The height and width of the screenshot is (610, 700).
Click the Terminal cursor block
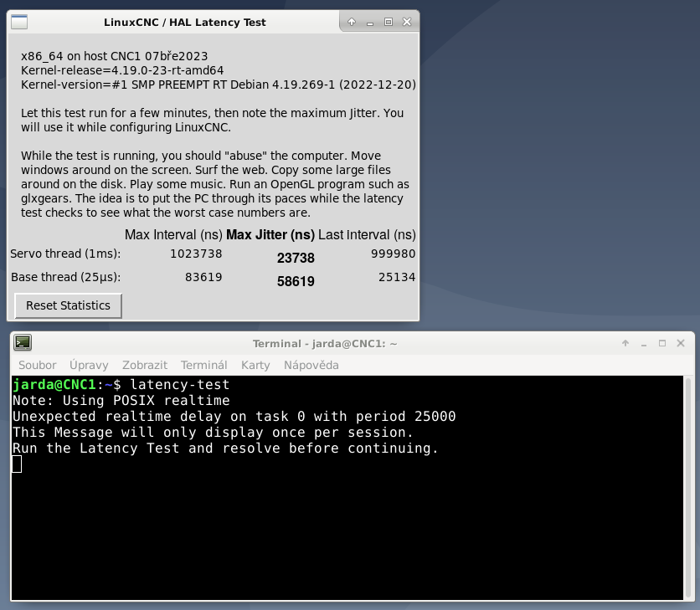pos(17,464)
